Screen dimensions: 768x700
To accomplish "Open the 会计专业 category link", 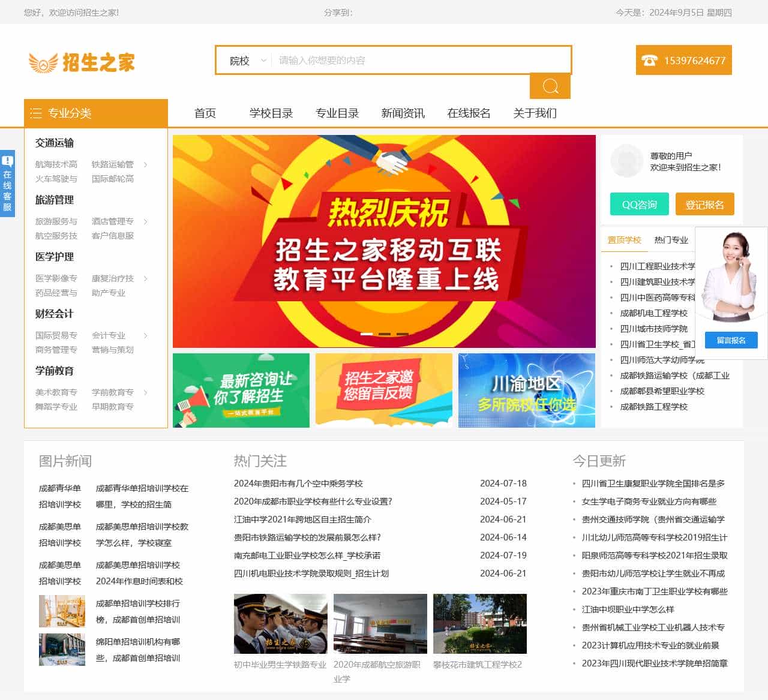I will coord(109,335).
